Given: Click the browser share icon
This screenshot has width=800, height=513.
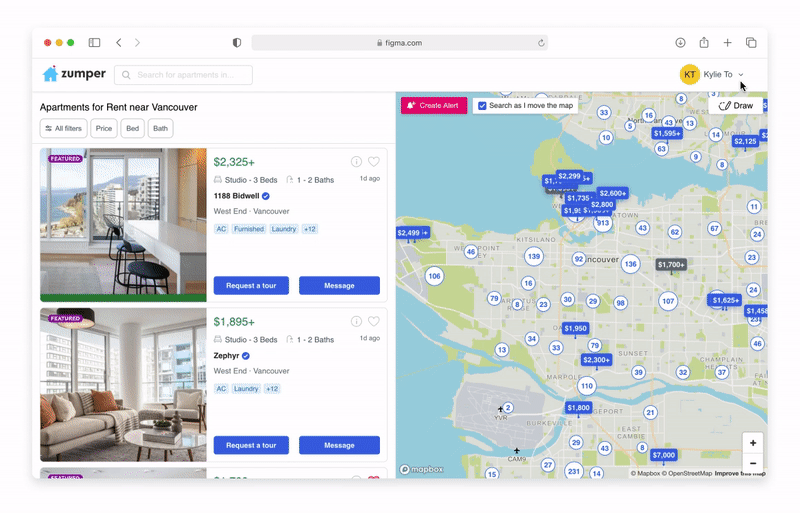Looking at the screenshot, I should coord(704,42).
